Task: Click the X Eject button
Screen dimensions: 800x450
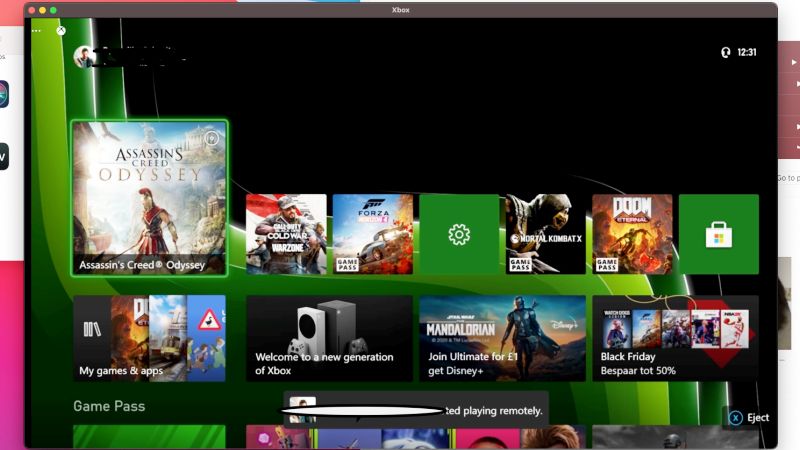Action: [748, 417]
